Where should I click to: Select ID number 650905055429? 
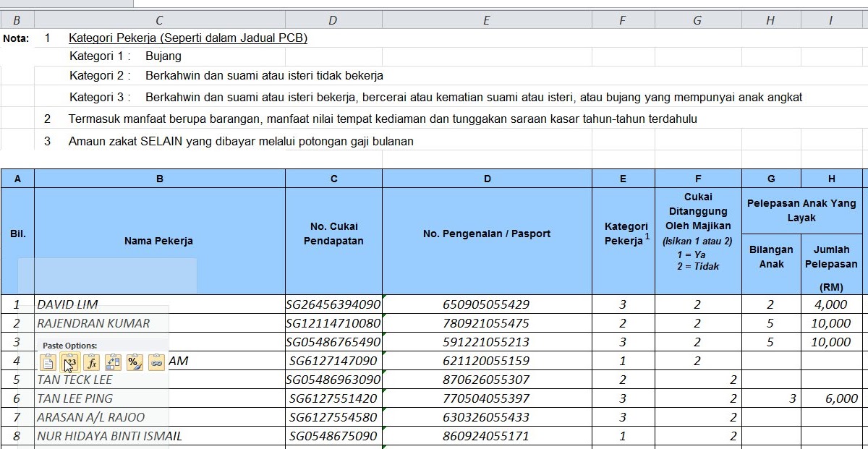pos(487,304)
